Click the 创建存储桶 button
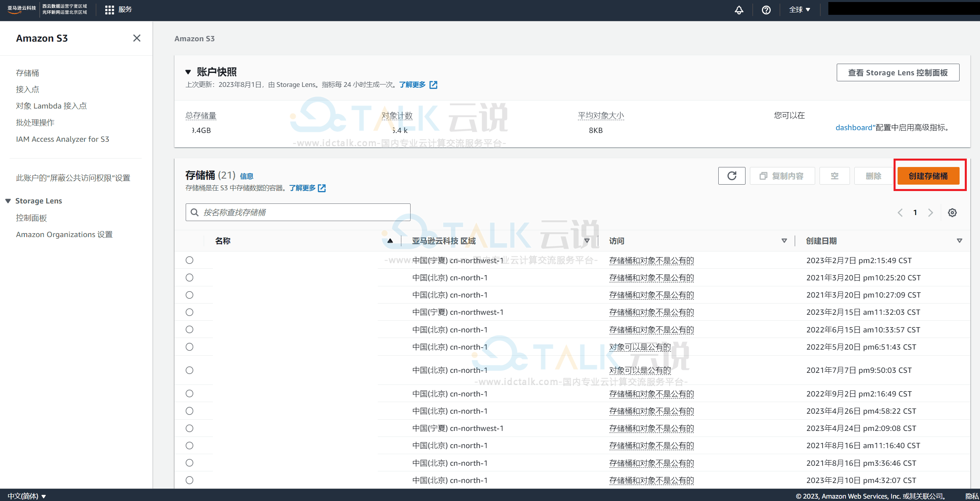Image resolution: width=980 pixels, height=501 pixels. 928,176
